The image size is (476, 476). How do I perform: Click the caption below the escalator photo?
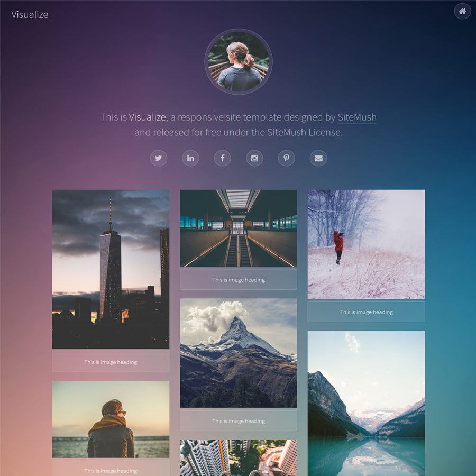238,280
